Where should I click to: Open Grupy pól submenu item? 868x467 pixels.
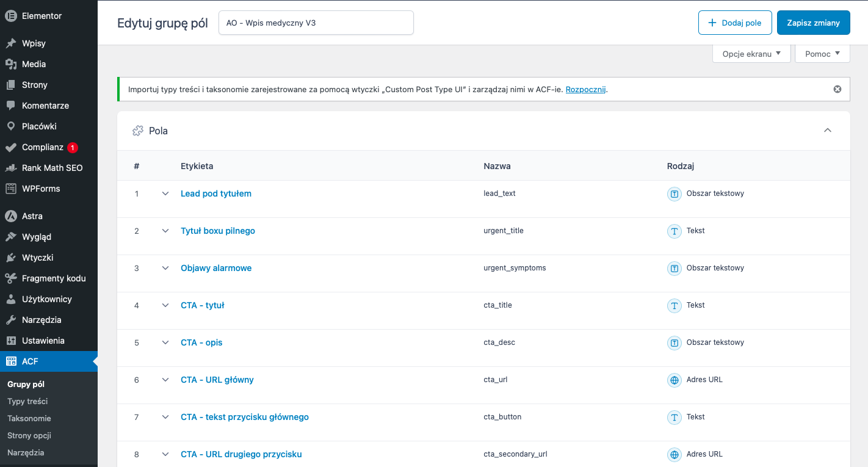point(26,384)
